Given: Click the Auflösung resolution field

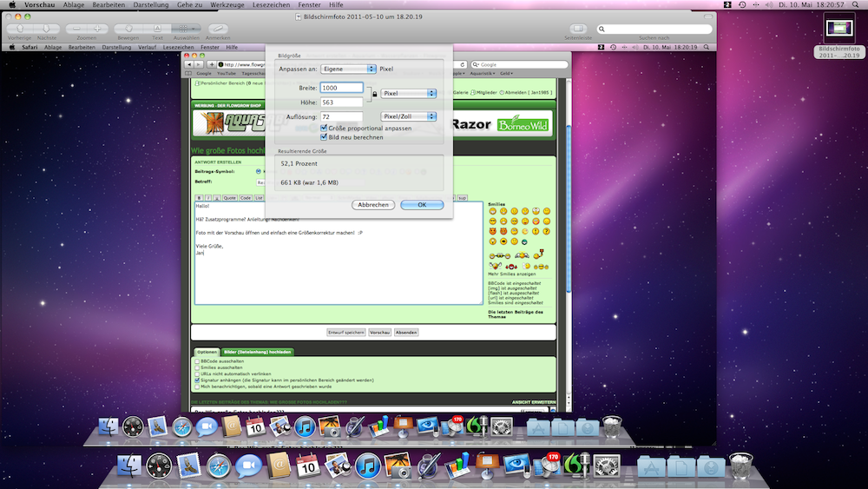Looking at the screenshot, I should tap(341, 116).
